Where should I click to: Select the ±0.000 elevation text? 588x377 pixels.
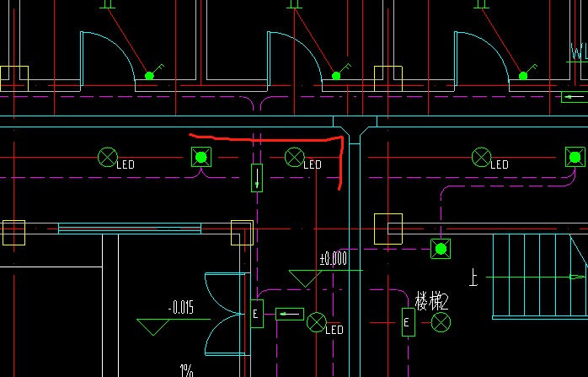(333, 259)
